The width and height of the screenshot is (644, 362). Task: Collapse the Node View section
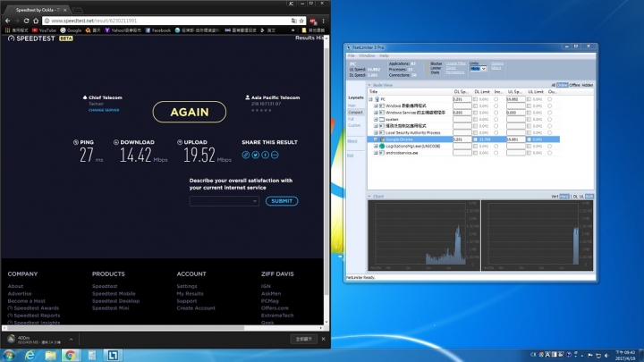369,85
